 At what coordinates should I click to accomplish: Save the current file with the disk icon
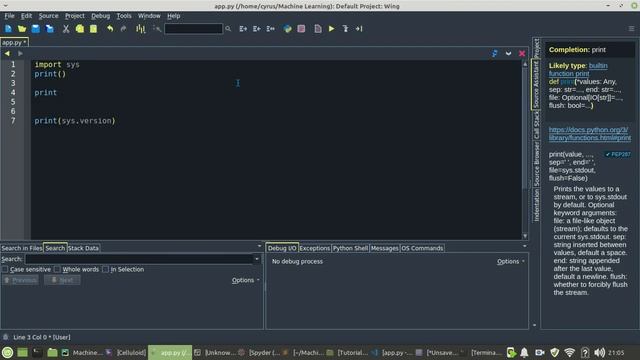(x=36, y=29)
